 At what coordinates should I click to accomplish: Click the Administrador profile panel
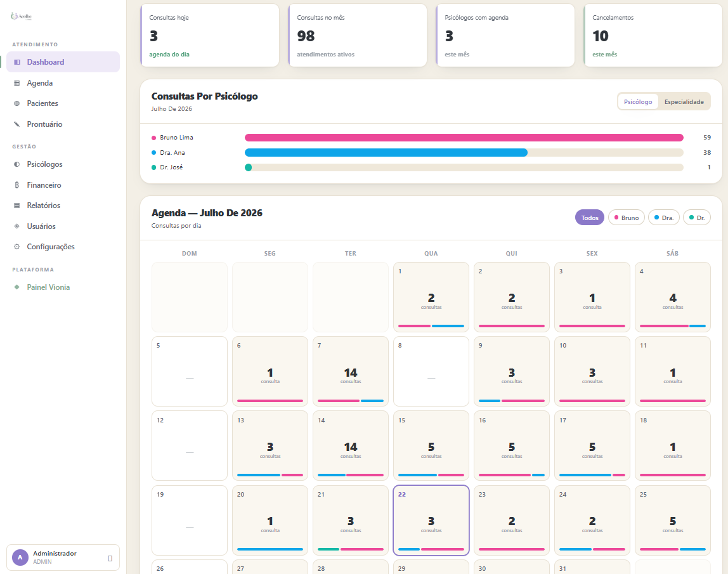(63, 558)
